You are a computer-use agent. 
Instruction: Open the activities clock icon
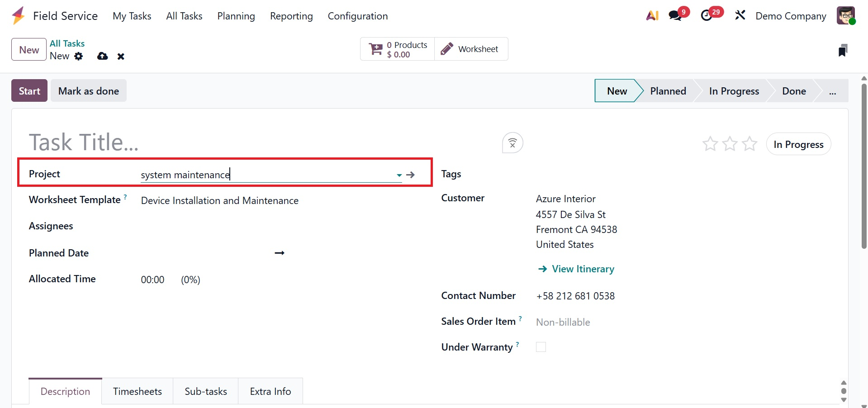pyautogui.click(x=707, y=16)
